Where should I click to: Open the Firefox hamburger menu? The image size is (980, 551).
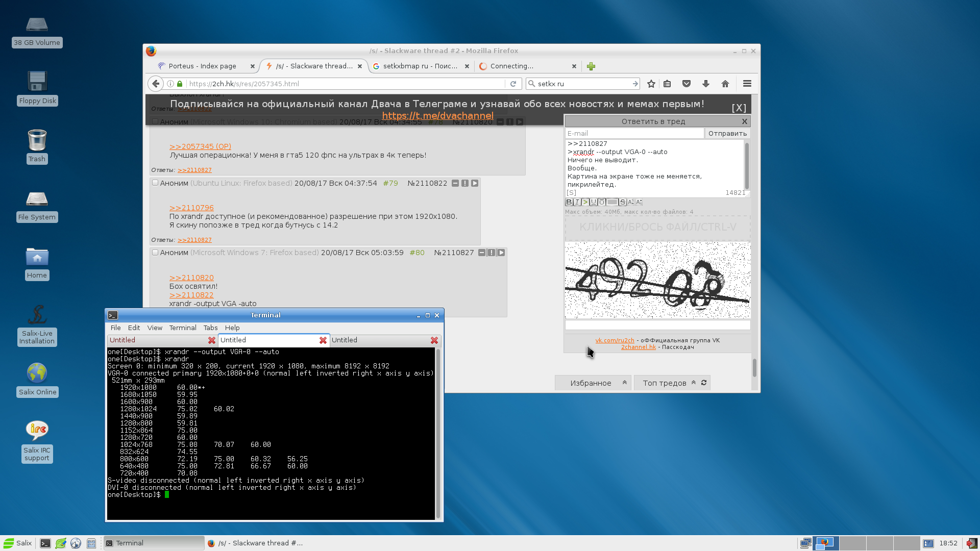tap(747, 84)
